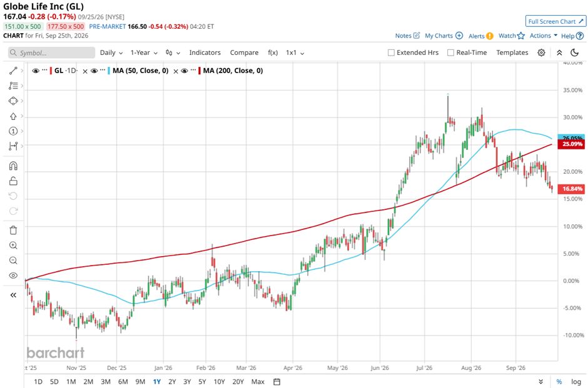This screenshot has width=588, height=388.
Task: Select the 5Y time range tab
Action: pyautogui.click(x=202, y=382)
